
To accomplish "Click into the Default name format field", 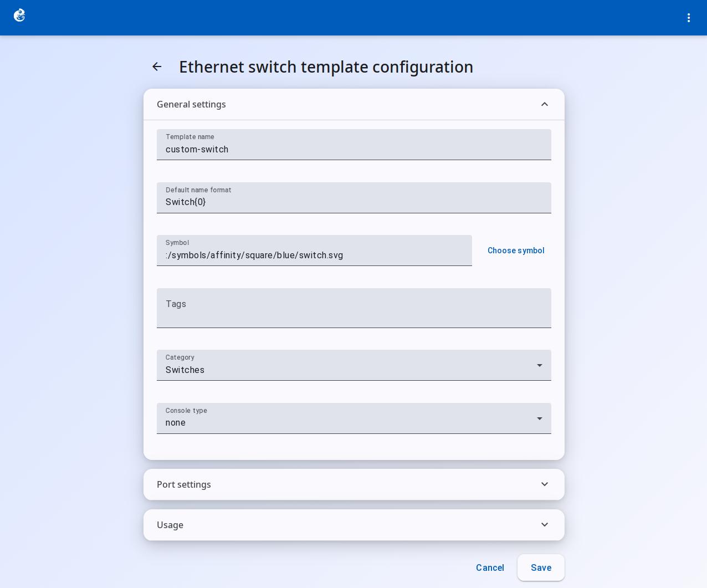I will 354,198.
